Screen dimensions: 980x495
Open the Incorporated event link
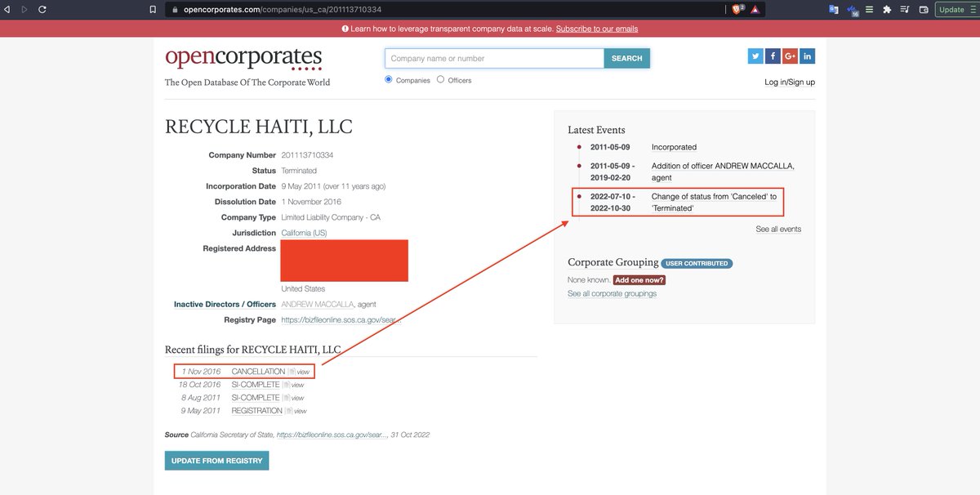pyautogui.click(x=674, y=147)
